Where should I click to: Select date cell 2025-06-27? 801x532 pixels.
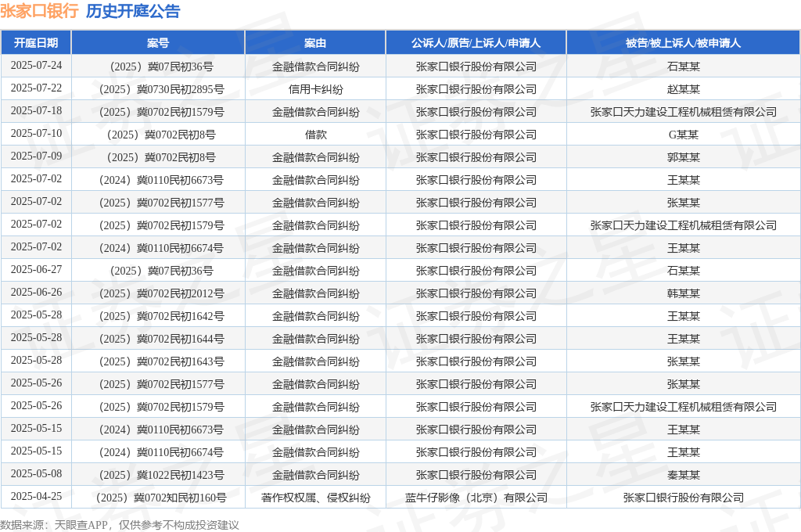click(x=36, y=270)
